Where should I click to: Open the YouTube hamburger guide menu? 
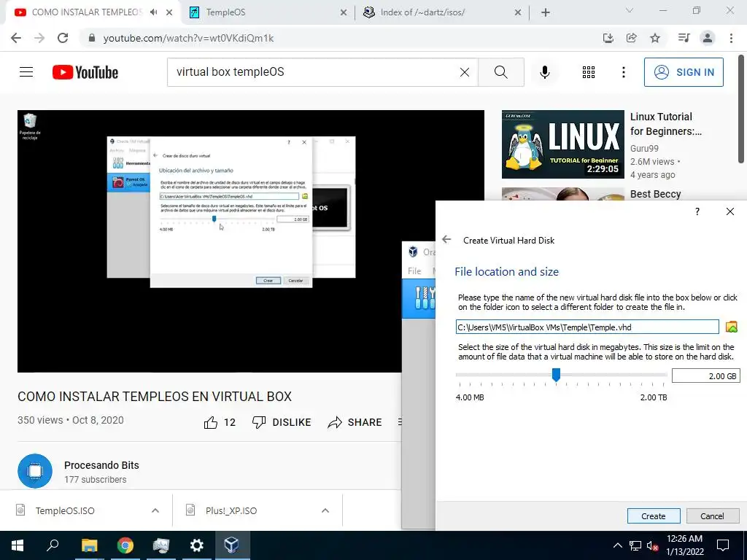[26, 72]
